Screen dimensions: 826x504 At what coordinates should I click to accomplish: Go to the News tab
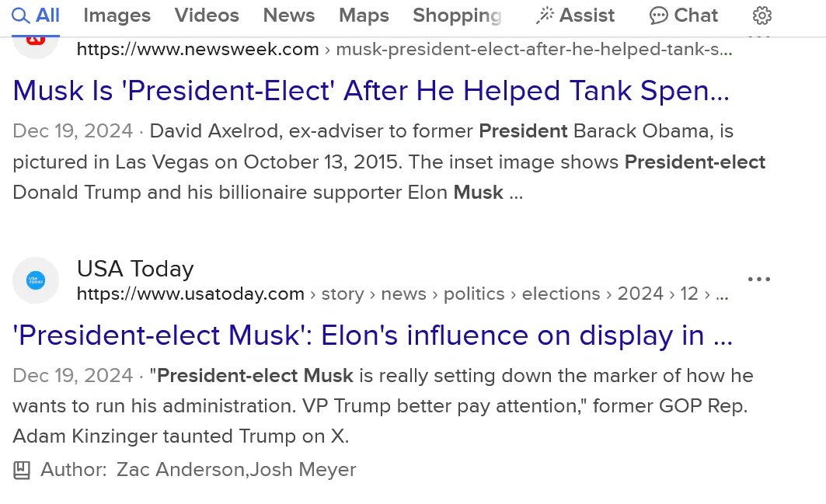289,16
